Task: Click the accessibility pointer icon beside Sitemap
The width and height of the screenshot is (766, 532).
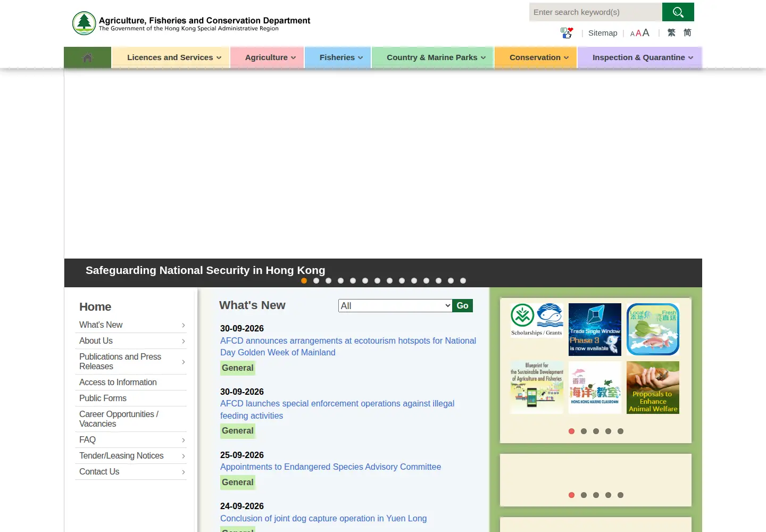Action: tap(567, 33)
